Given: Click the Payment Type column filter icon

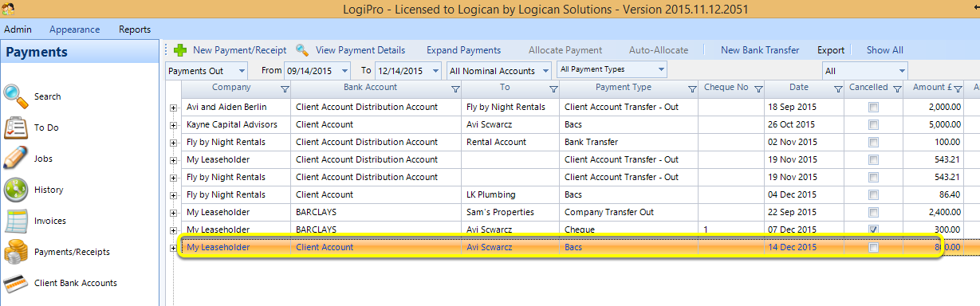Looking at the screenshot, I should [x=693, y=88].
